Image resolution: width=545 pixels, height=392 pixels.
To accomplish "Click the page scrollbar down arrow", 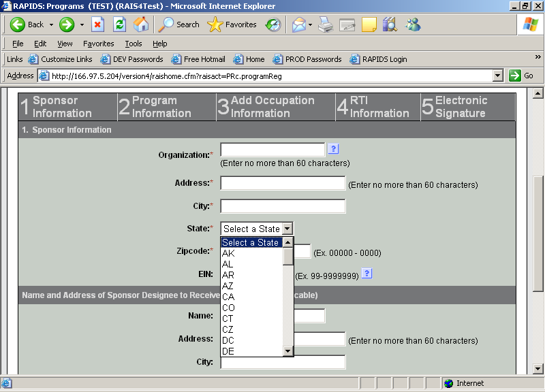I will (x=538, y=368).
